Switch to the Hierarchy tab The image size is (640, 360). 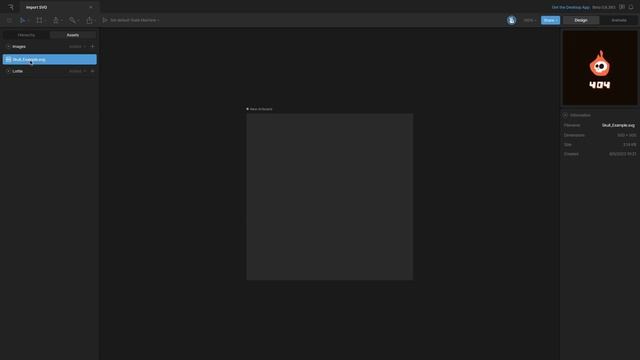coord(27,35)
